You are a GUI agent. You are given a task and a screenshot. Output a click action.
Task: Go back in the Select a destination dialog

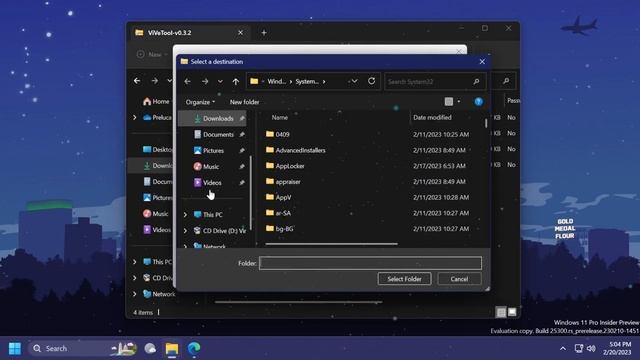(x=187, y=81)
